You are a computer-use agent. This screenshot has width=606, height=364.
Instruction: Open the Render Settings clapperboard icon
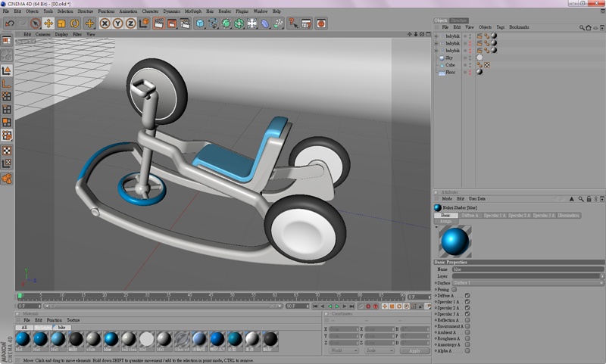184,23
